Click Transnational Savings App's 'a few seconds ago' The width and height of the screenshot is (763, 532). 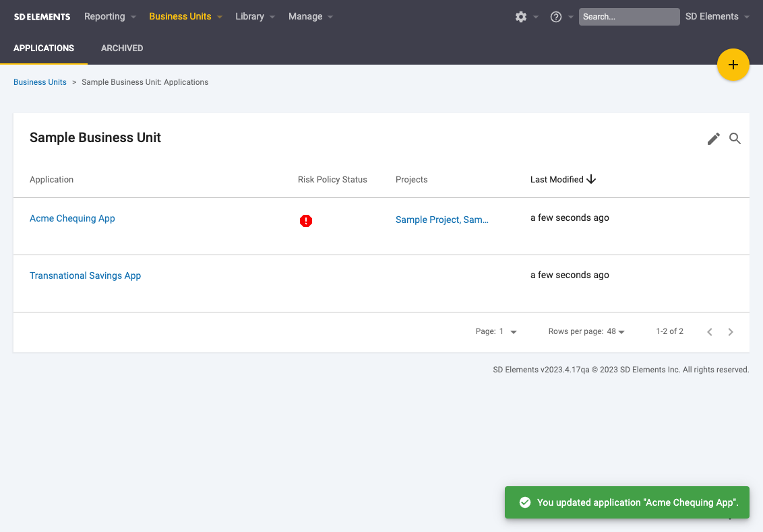pos(570,275)
